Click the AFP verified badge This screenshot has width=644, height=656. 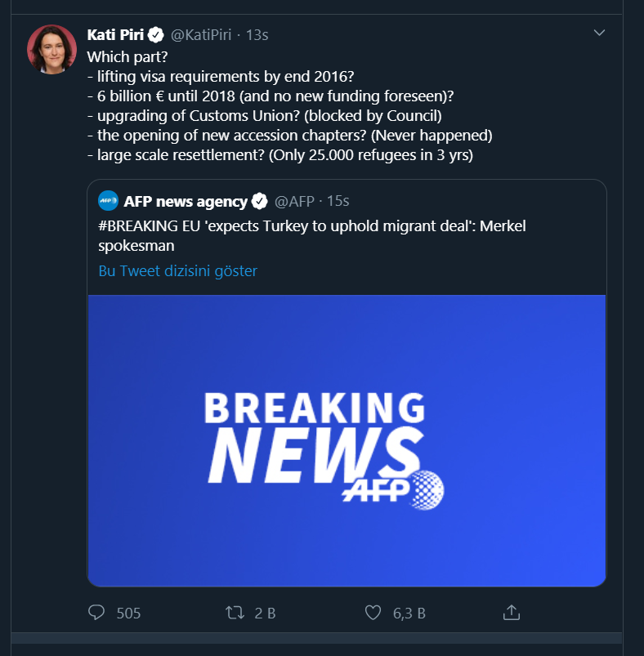tap(260, 201)
